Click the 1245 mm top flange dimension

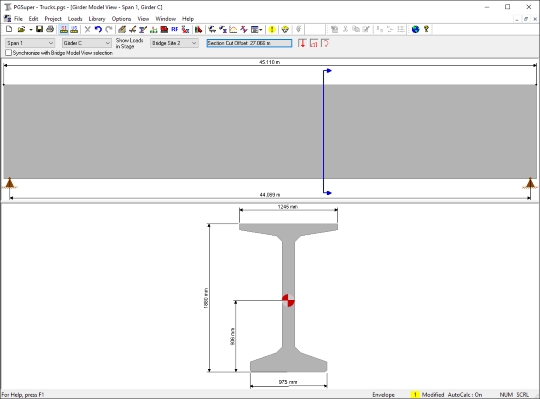pyautogui.click(x=288, y=207)
